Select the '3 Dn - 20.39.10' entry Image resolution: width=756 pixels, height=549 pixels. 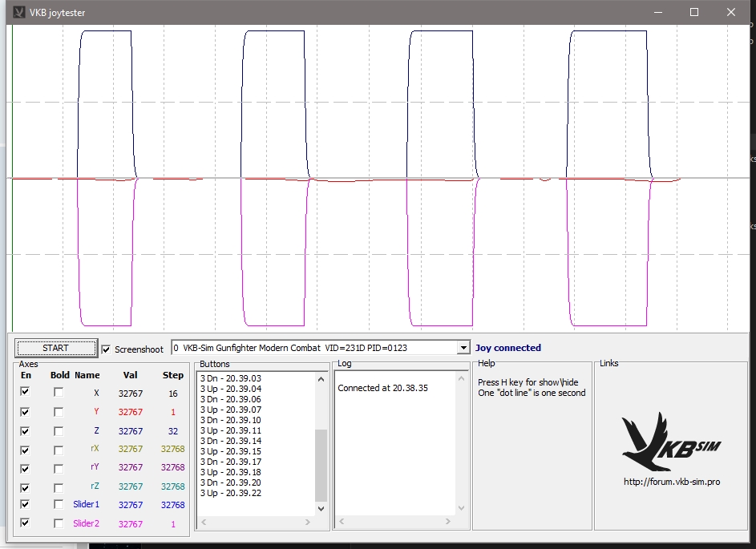230,420
